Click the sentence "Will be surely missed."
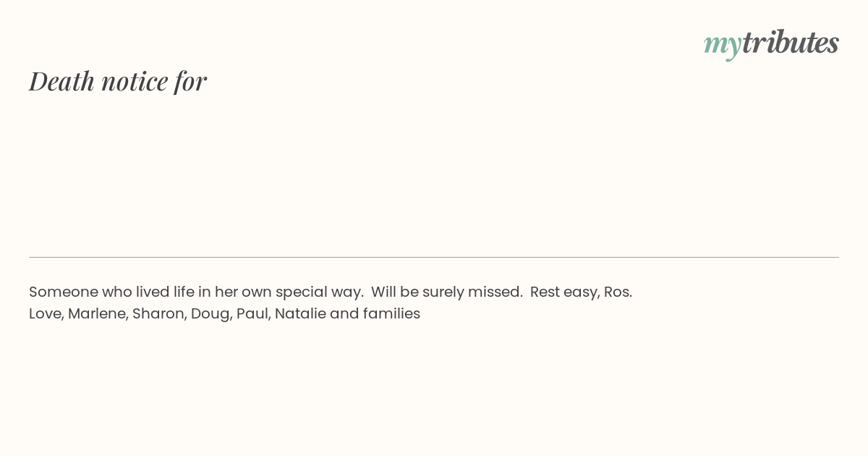Viewport: 868px width, 456px height. [x=447, y=292]
